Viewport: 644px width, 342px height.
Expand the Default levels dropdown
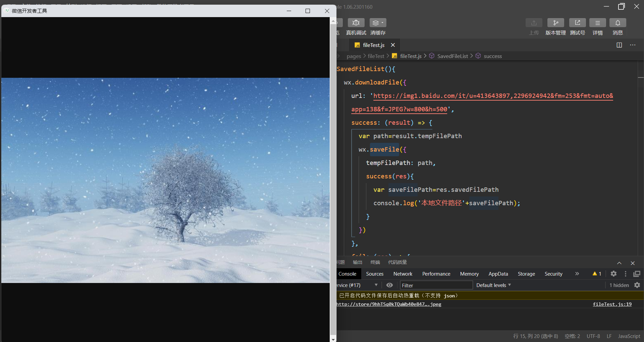point(493,285)
